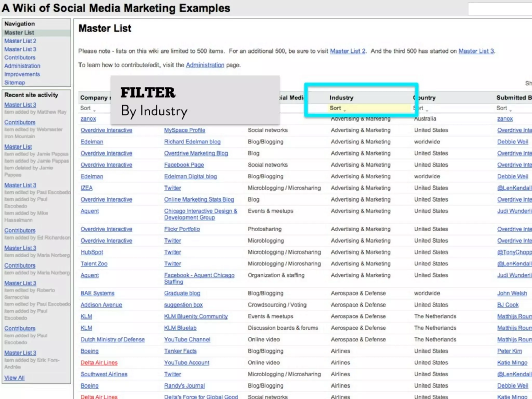Open the zanox company link
The width and height of the screenshot is (532, 399).
tap(88, 119)
